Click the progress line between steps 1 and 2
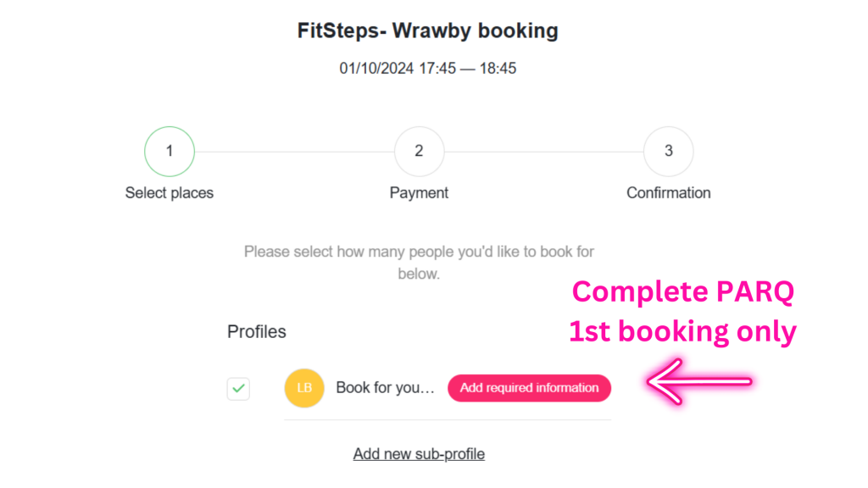This screenshot has width=868, height=488. click(x=294, y=152)
